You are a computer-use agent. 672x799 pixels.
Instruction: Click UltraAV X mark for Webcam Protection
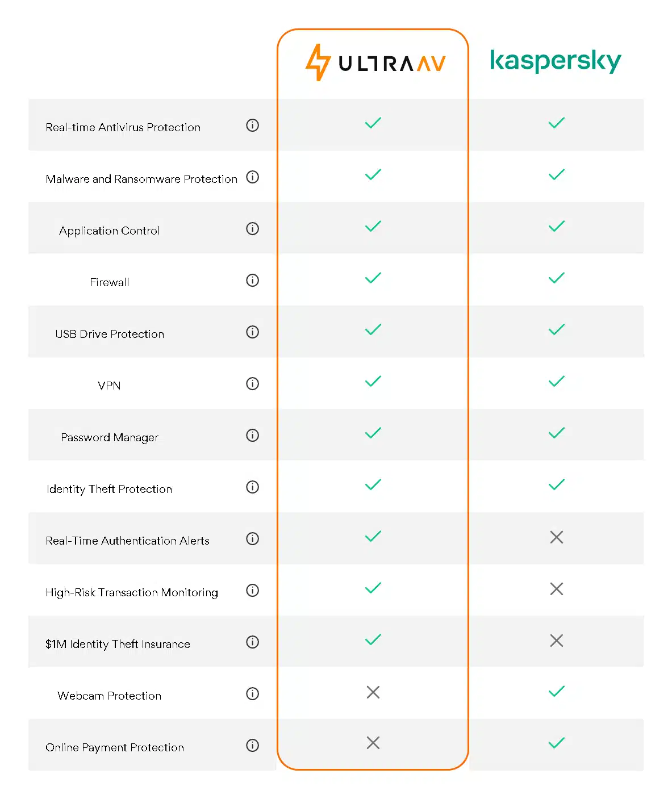pyautogui.click(x=373, y=692)
